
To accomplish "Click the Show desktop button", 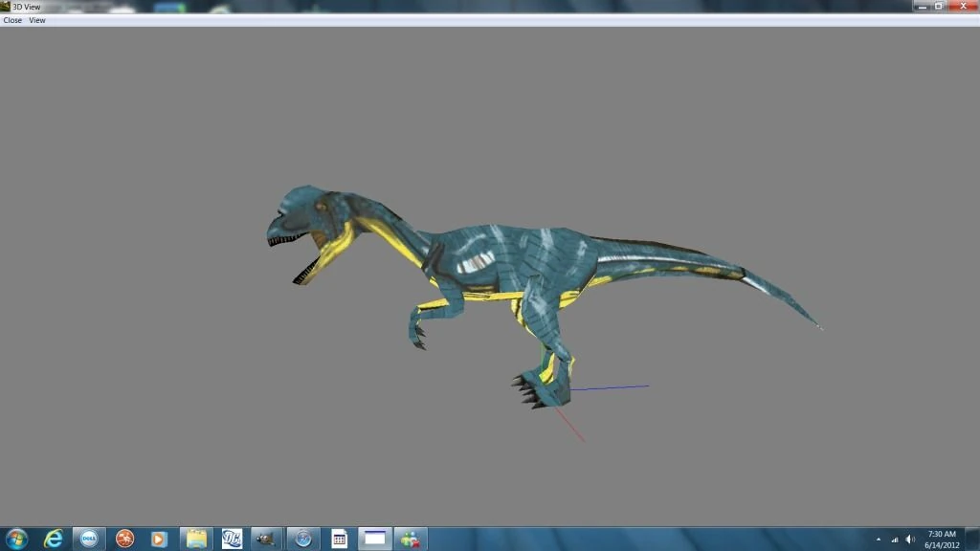I will [972, 540].
